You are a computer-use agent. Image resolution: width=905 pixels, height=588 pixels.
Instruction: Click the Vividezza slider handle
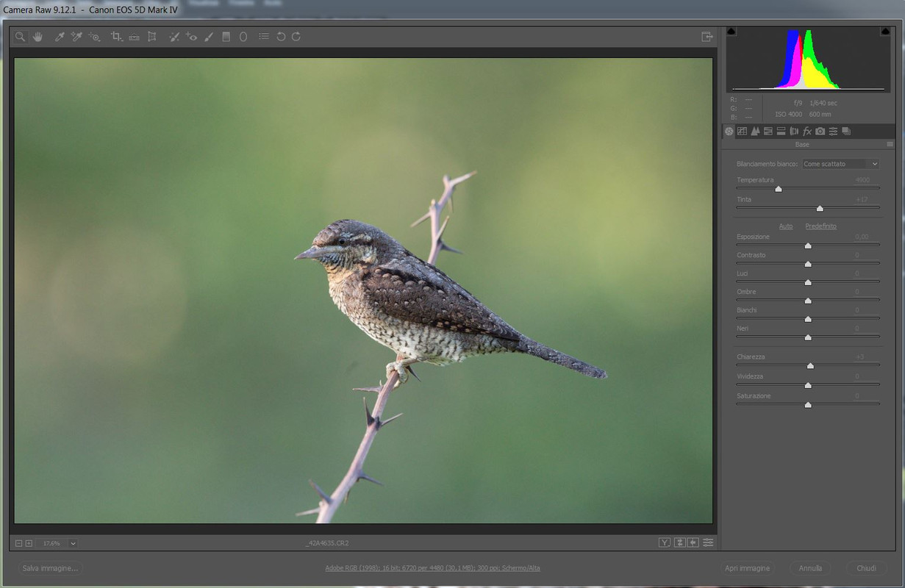point(808,385)
